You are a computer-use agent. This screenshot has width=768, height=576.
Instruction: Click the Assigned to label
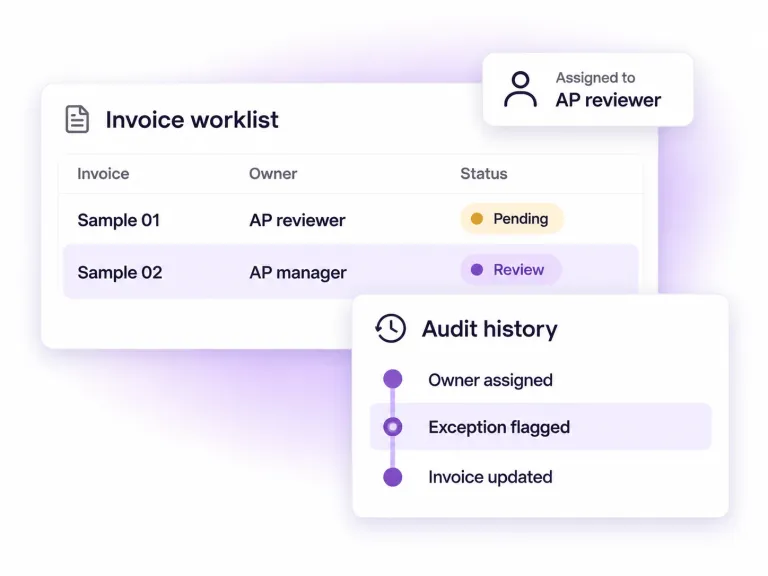point(596,77)
